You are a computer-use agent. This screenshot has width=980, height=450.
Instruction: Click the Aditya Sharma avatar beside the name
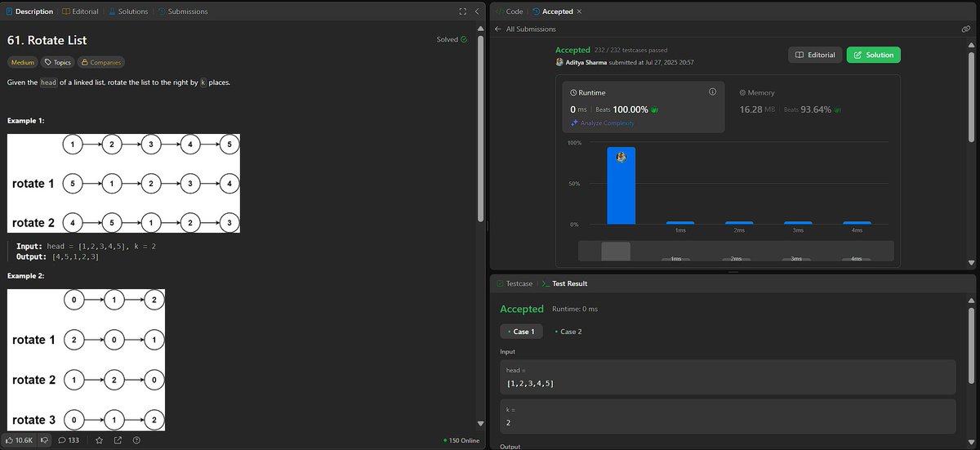[559, 62]
